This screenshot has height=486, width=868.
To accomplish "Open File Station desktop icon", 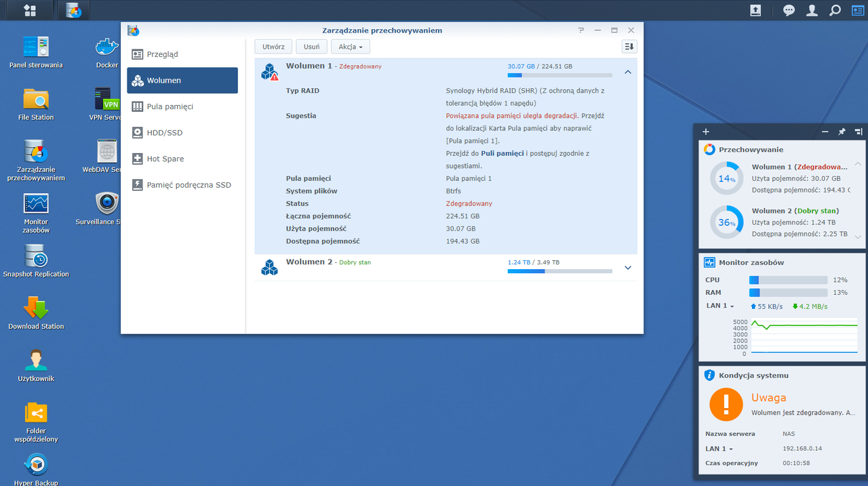I will pos(36,104).
